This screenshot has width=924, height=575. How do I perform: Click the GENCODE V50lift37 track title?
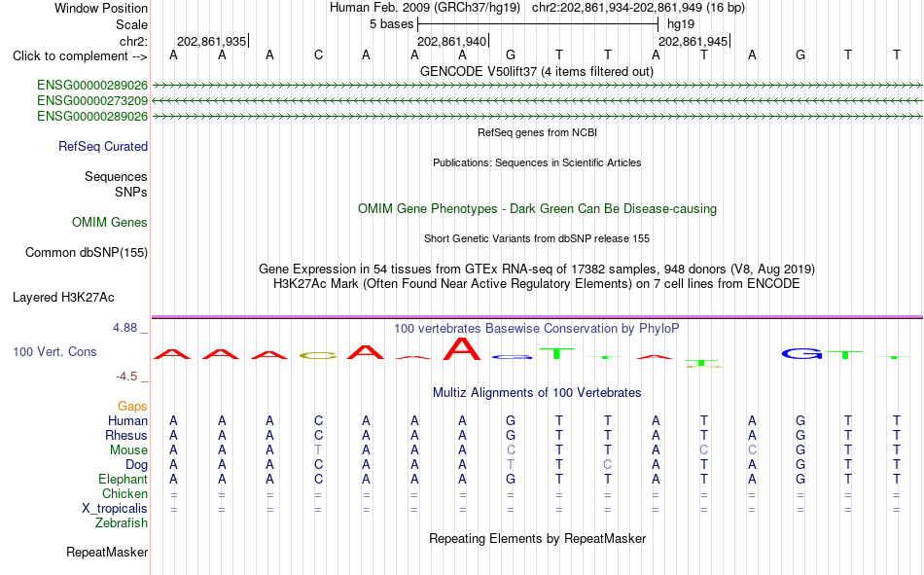pyautogui.click(x=536, y=71)
